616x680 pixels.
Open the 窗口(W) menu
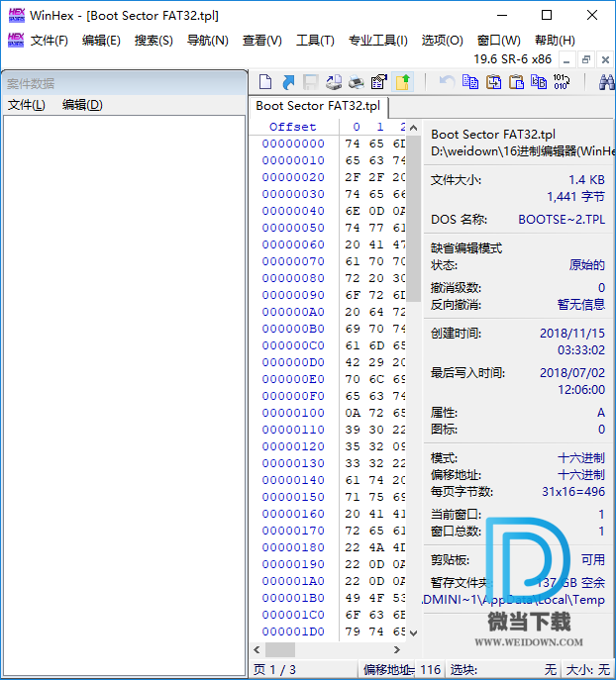[x=499, y=41]
